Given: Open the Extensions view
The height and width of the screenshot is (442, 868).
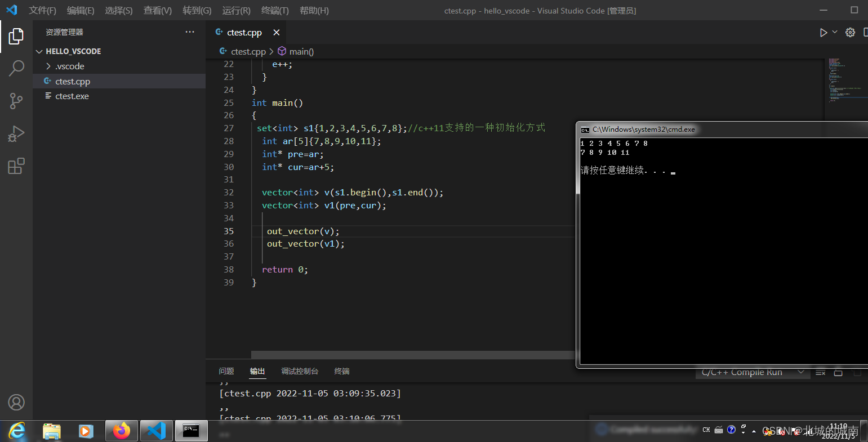Looking at the screenshot, I should click(x=16, y=166).
